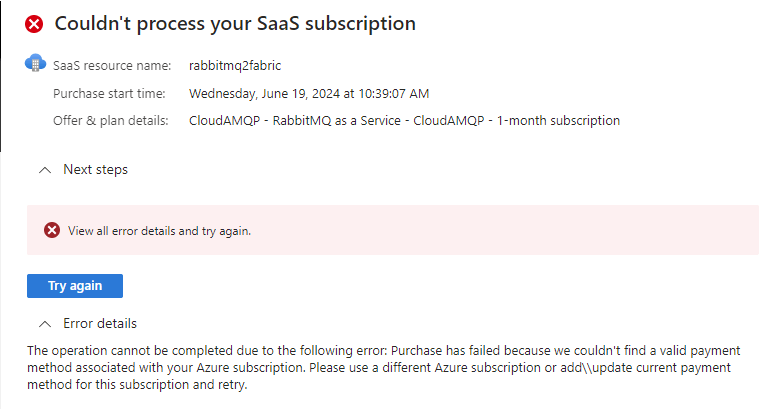
Task: Click the SaaS cloud resource icon
Action: pos(36,65)
